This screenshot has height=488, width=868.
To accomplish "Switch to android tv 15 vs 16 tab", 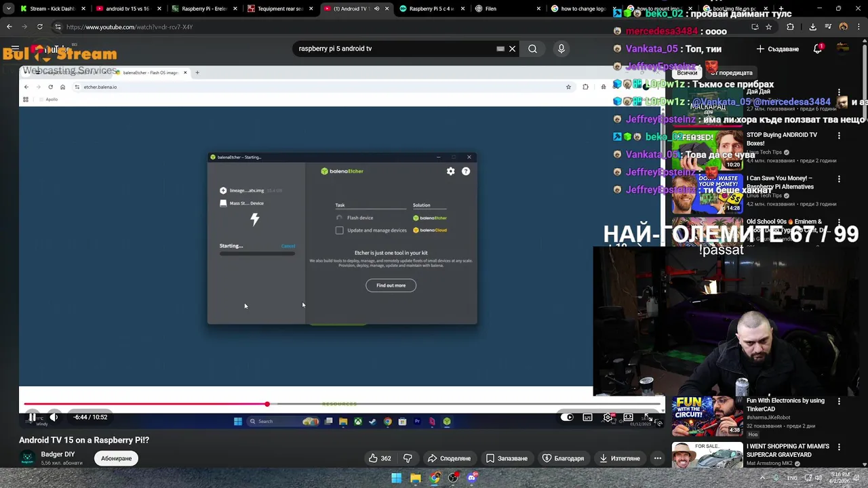I will click(127, 9).
